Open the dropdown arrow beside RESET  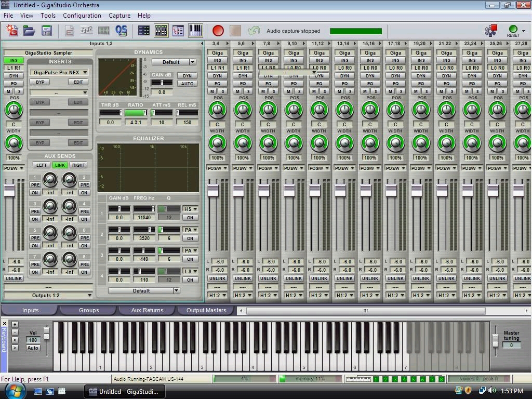pyautogui.click(x=524, y=31)
